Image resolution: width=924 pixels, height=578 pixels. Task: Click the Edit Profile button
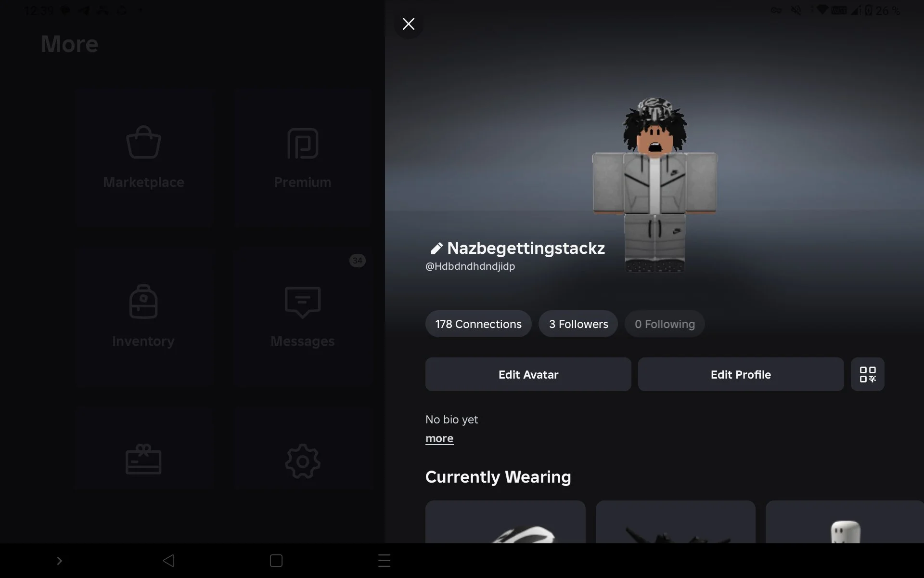tap(741, 374)
